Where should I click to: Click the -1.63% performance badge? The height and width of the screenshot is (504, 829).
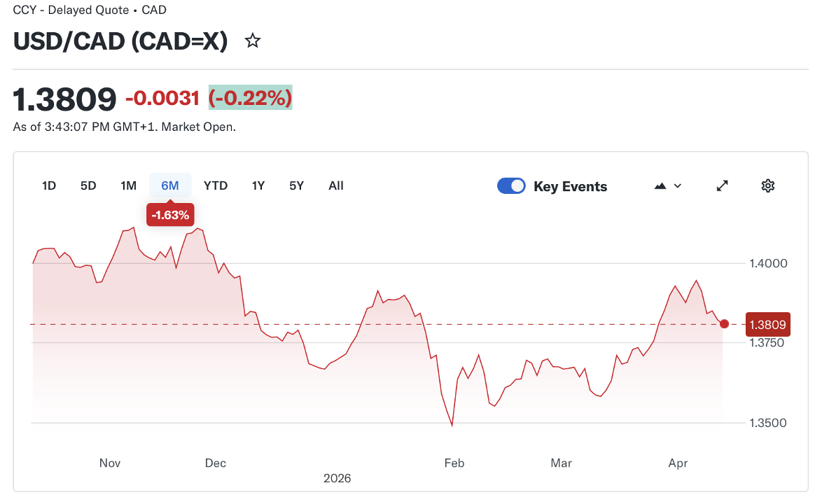tap(170, 215)
